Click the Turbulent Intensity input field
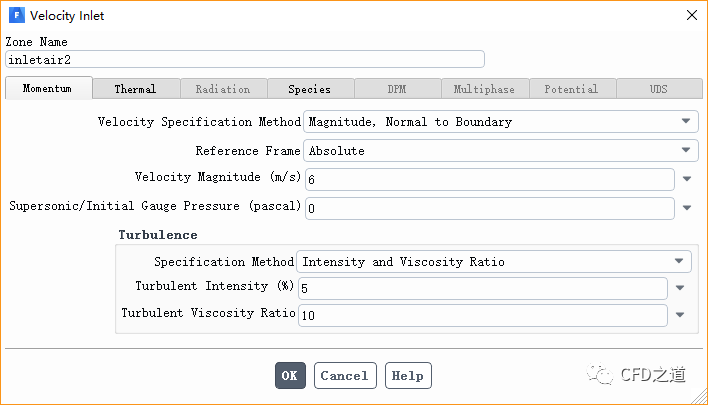 (481, 288)
